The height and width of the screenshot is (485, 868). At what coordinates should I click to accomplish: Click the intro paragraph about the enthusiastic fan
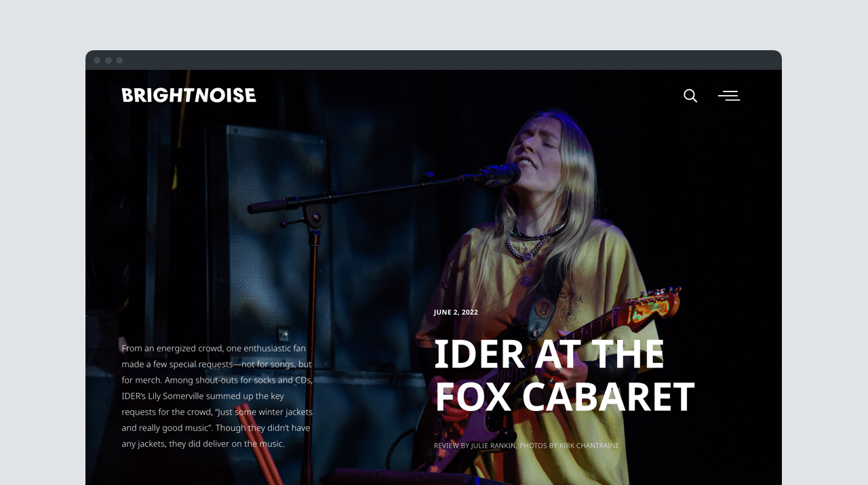coord(217,396)
